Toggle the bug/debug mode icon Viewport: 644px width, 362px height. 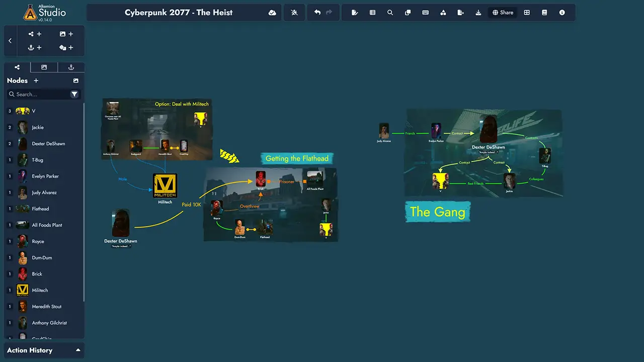click(294, 13)
